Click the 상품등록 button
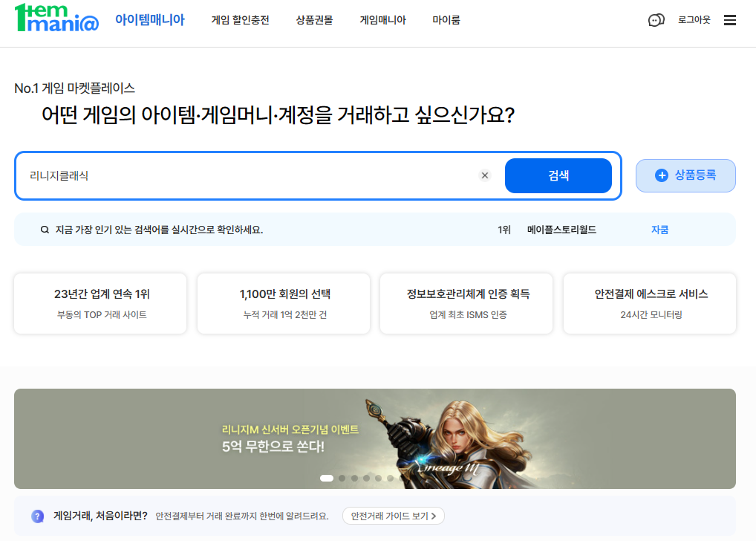756x541 pixels. [685, 175]
